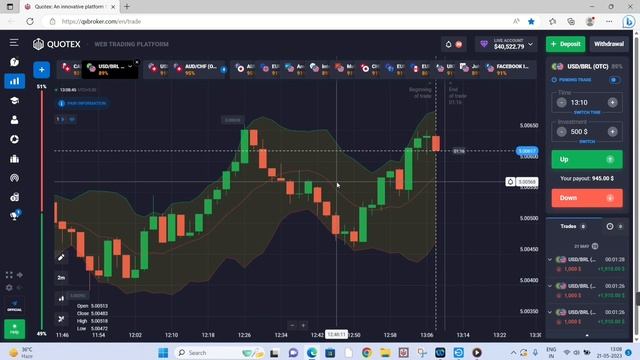Viewport: 640px width, 360px height.
Task: Open a new browser tab
Action: [127, 7]
